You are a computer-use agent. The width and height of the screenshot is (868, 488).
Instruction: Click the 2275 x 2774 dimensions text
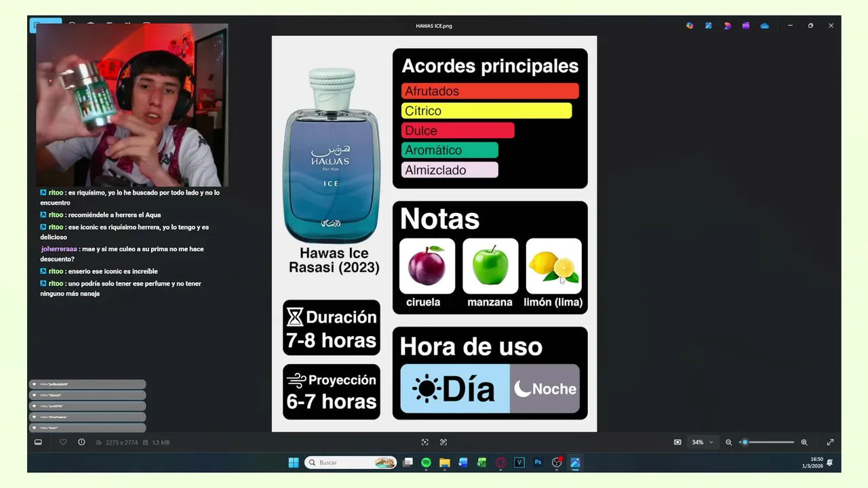pyautogui.click(x=121, y=443)
